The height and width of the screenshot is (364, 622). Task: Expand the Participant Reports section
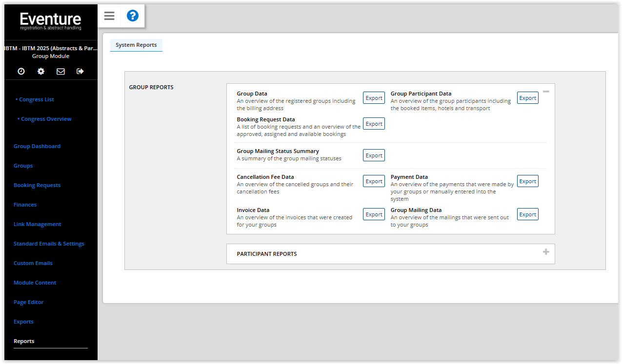point(546,252)
